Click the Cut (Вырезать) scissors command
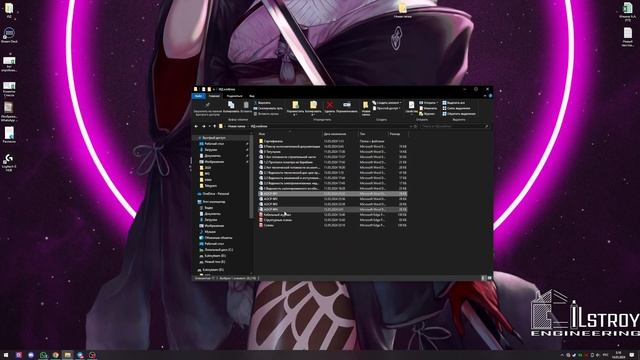This screenshot has height=360, width=640. coord(262,103)
